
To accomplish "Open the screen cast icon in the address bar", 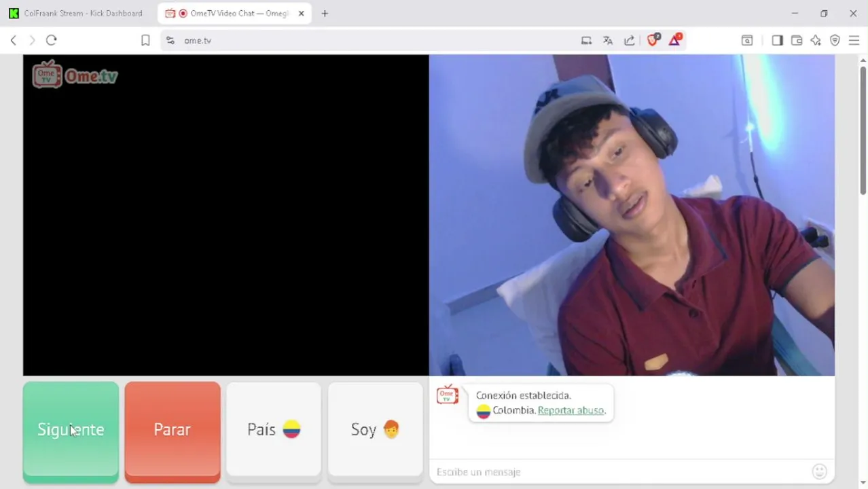I will click(x=586, y=41).
